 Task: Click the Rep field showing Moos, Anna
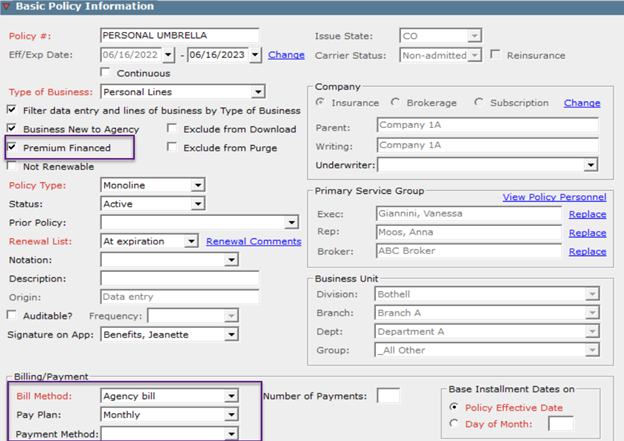(468, 232)
